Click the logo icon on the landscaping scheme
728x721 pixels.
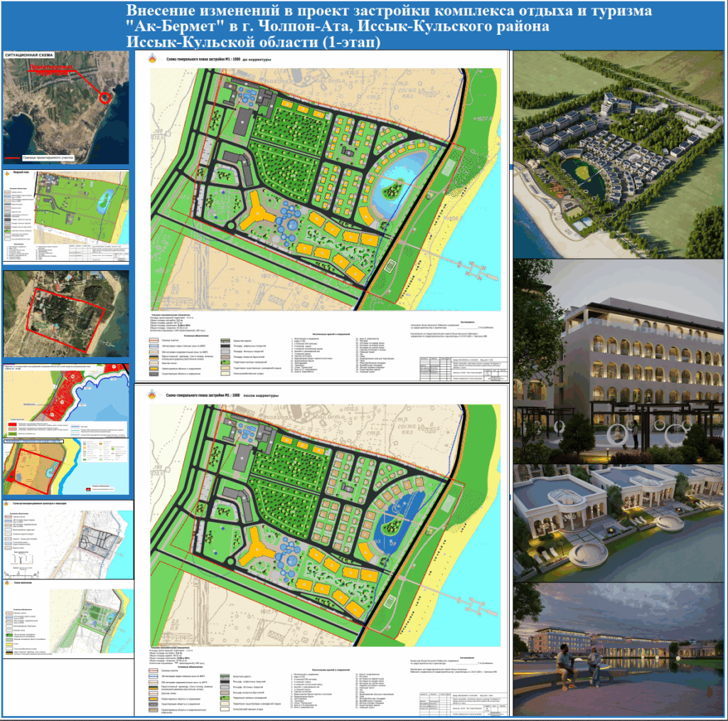click(x=8, y=582)
